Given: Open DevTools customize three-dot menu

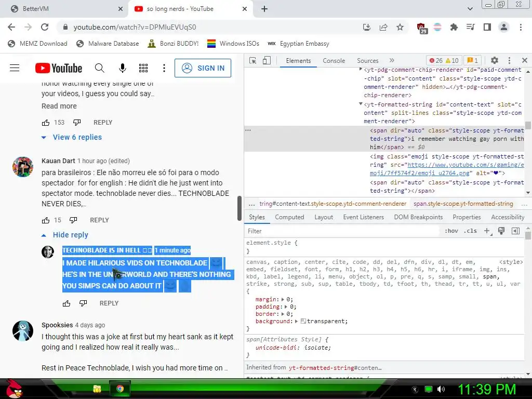Looking at the screenshot, I should tap(509, 60).
